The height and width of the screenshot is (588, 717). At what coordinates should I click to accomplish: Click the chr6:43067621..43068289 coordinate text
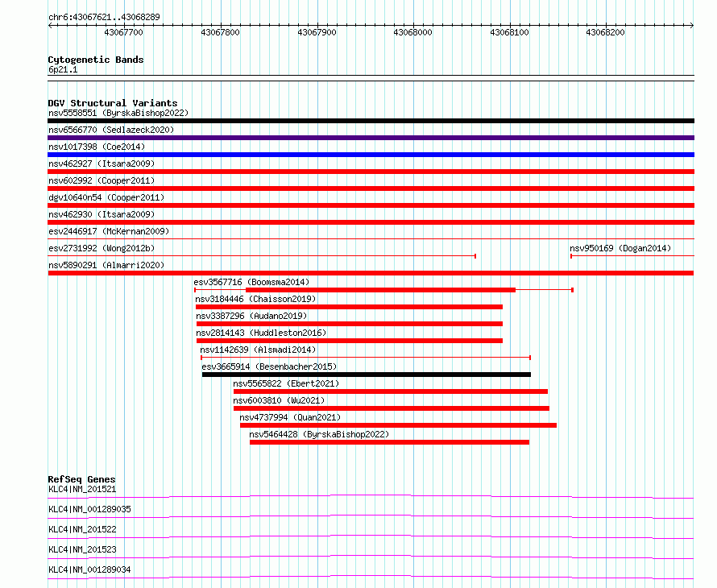tap(104, 17)
